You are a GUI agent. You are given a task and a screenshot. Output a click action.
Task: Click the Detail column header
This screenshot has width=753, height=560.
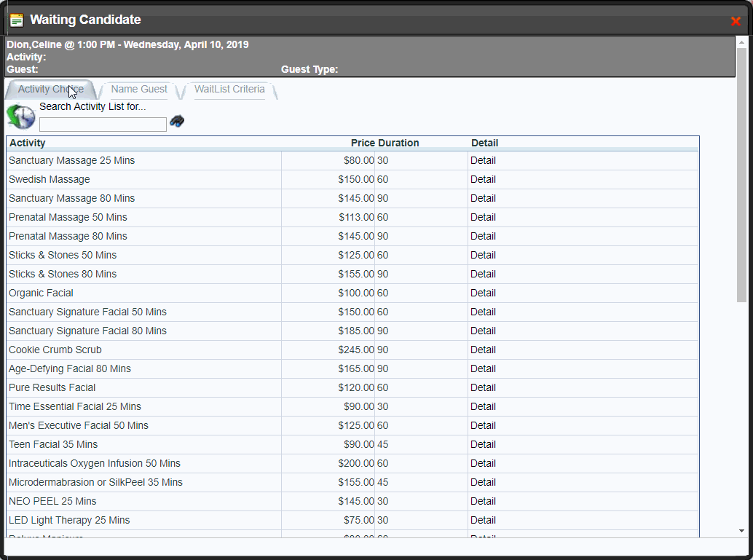[x=484, y=143]
